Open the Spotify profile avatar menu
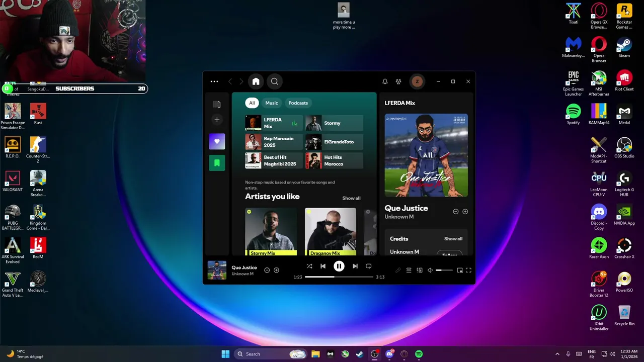 click(x=417, y=81)
